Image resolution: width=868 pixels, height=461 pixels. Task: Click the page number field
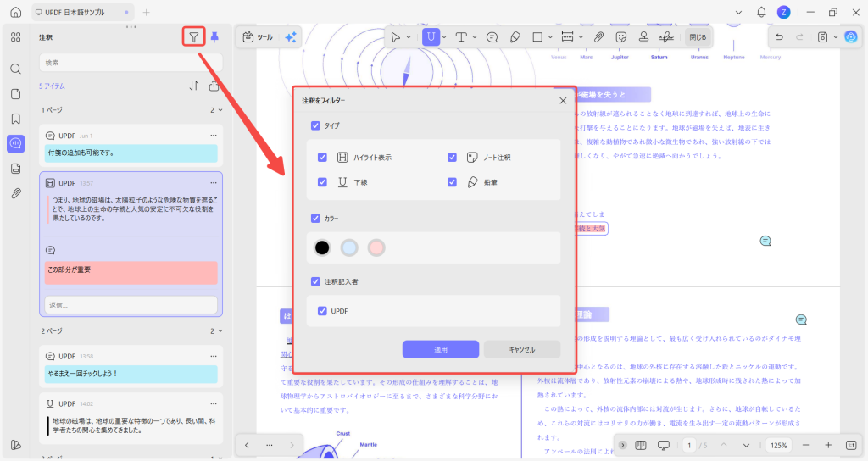click(x=689, y=445)
